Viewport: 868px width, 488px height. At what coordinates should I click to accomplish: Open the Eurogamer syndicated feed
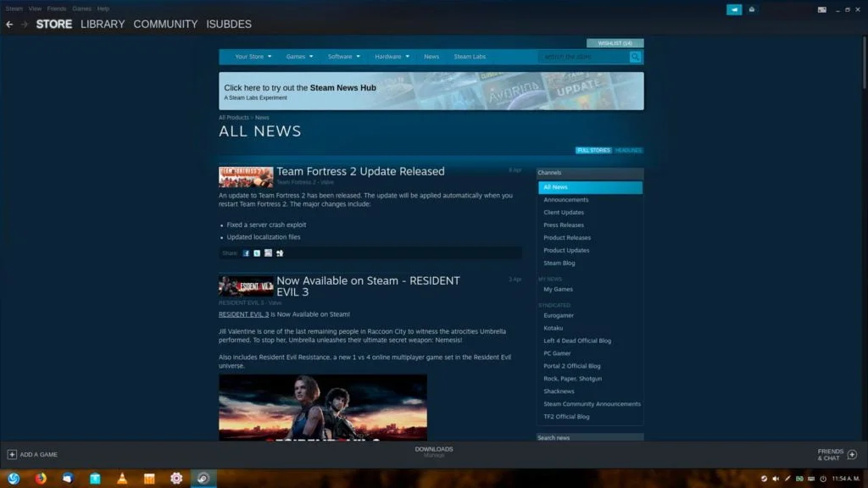[x=559, y=315]
